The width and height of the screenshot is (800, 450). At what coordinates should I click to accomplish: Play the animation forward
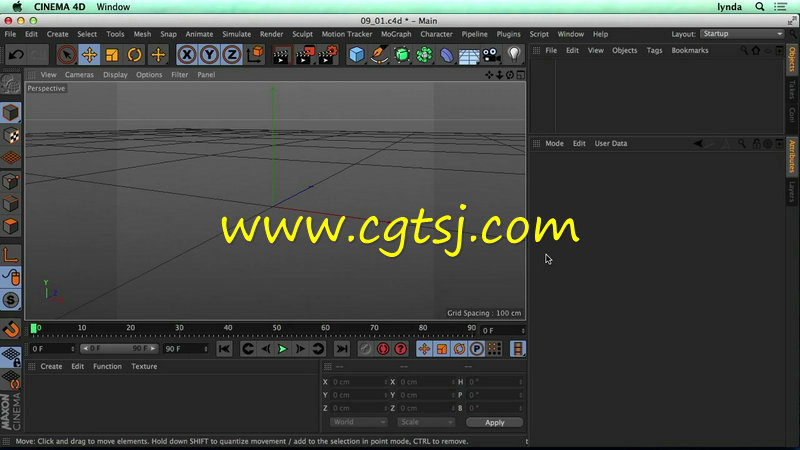(282, 349)
